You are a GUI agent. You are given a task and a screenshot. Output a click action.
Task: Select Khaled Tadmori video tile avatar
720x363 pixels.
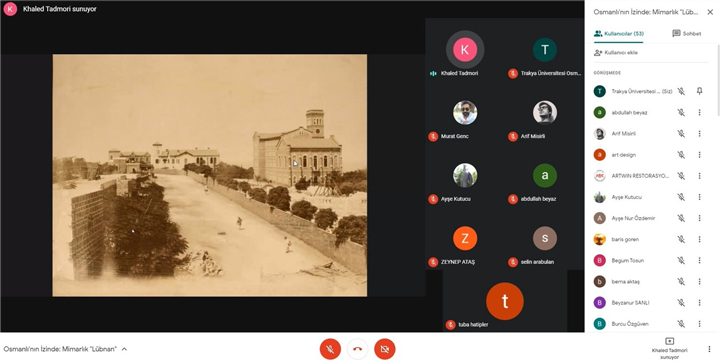(x=465, y=50)
